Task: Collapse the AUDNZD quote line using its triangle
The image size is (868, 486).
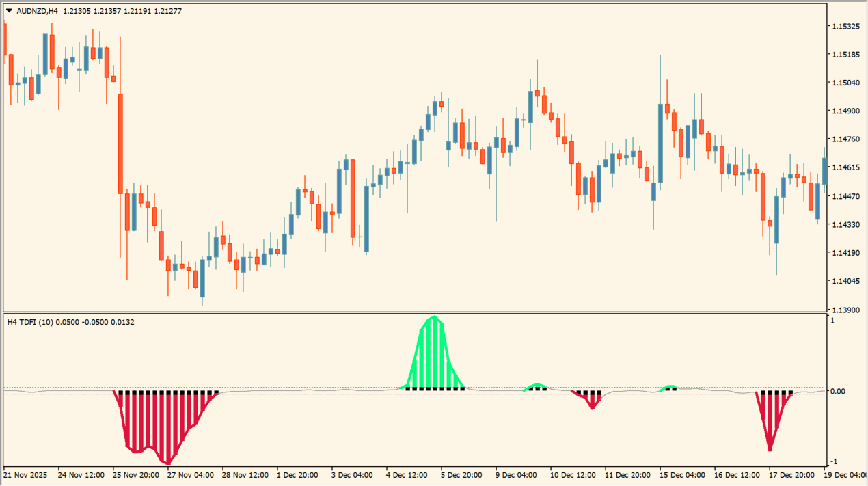Action: click(x=8, y=11)
